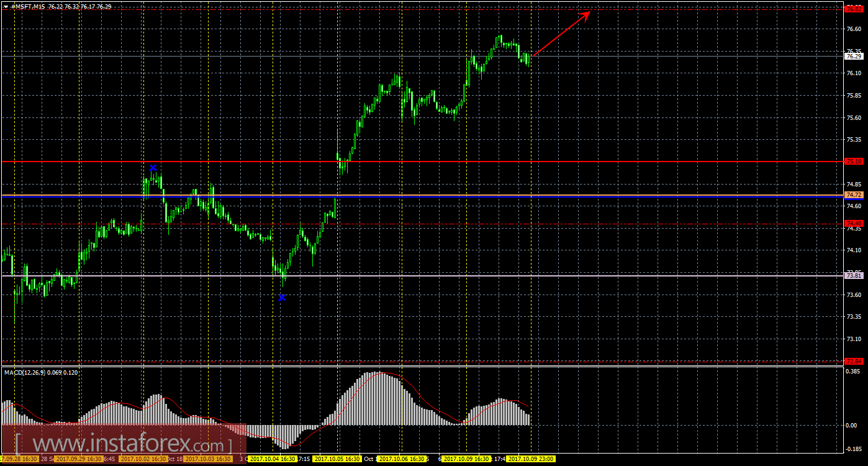The width and height of the screenshot is (868, 466).
Task: Click the 2017.10.02 16:30 date label
Action: point(143,459)
